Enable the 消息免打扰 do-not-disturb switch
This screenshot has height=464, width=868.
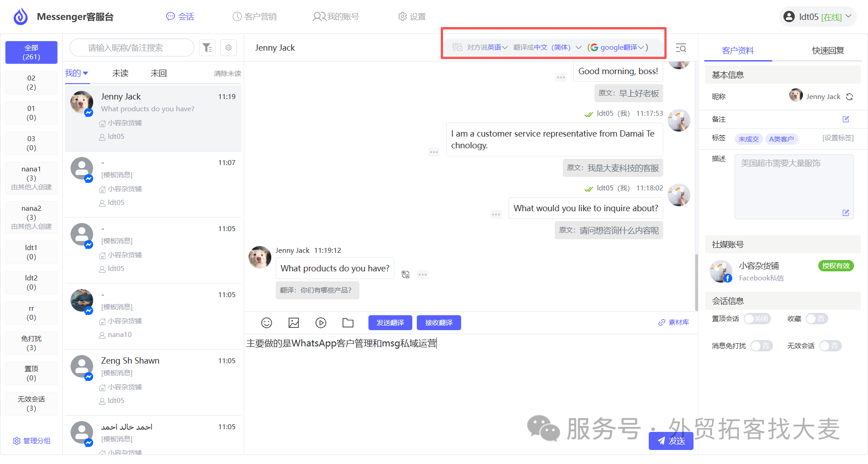coord(762,346)
